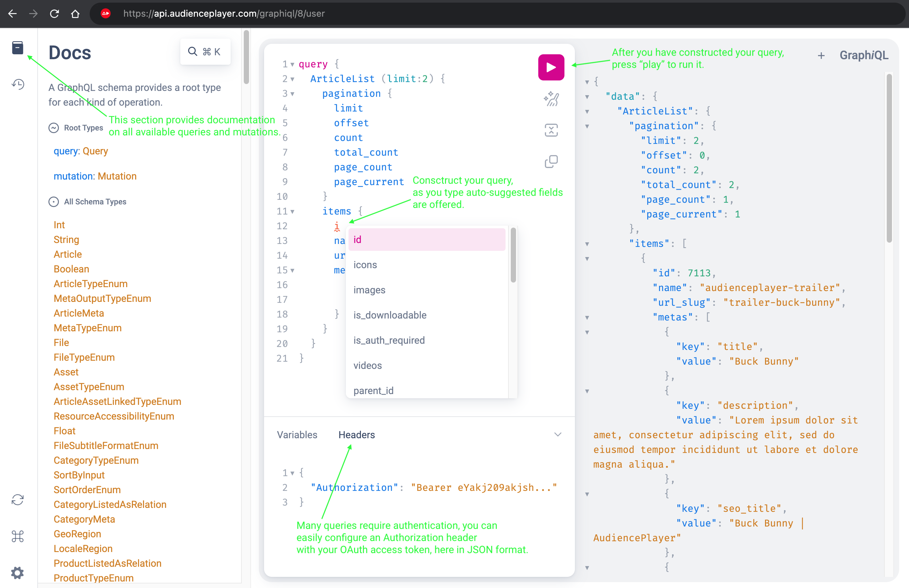The height and width of the screenshot is (588, 909).
Task: Open the keyboard shortcuts icon
Action: coord(18,536)
